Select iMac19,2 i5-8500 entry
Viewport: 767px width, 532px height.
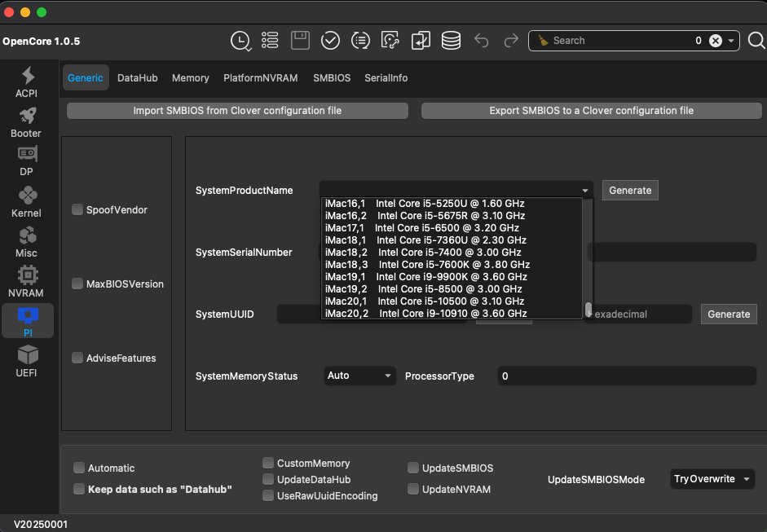451,289
